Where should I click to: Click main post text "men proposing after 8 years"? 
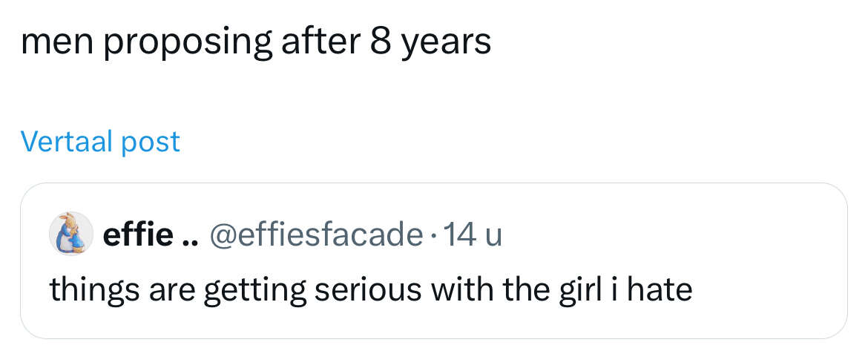pos(256,42)
